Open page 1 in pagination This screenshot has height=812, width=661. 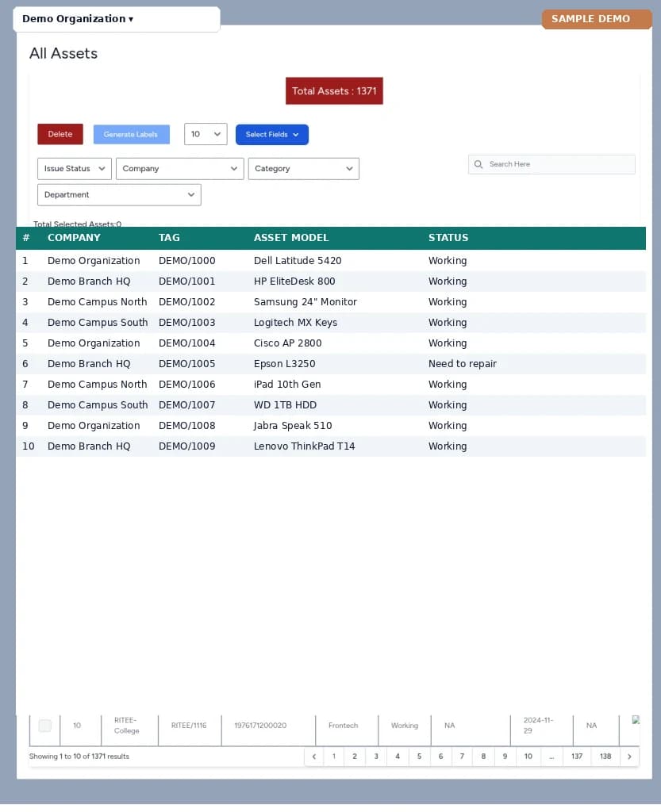pyautogui.click(x=334, y=756)
